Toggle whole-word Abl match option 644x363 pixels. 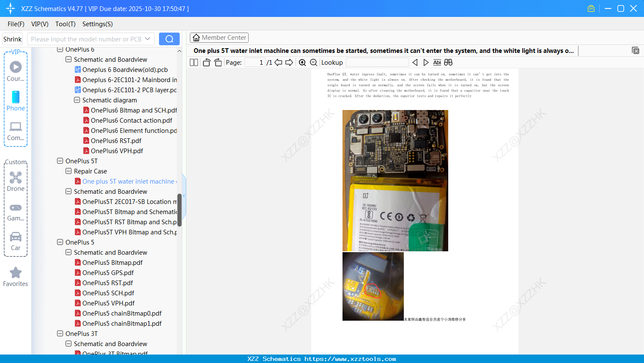[x=437, y=62]
